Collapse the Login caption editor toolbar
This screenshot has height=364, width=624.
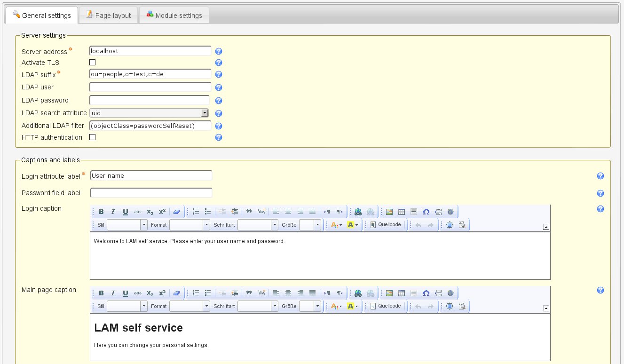click(545, 227)
